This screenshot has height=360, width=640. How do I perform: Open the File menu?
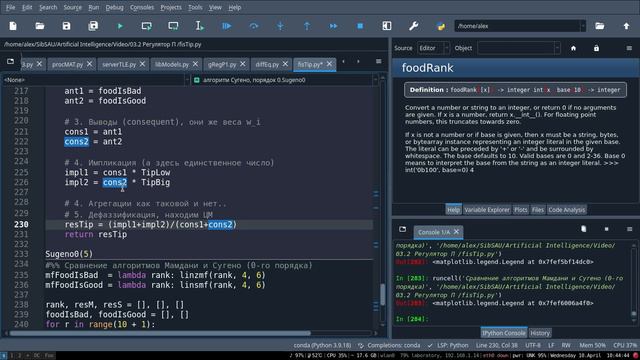[11, 7]
